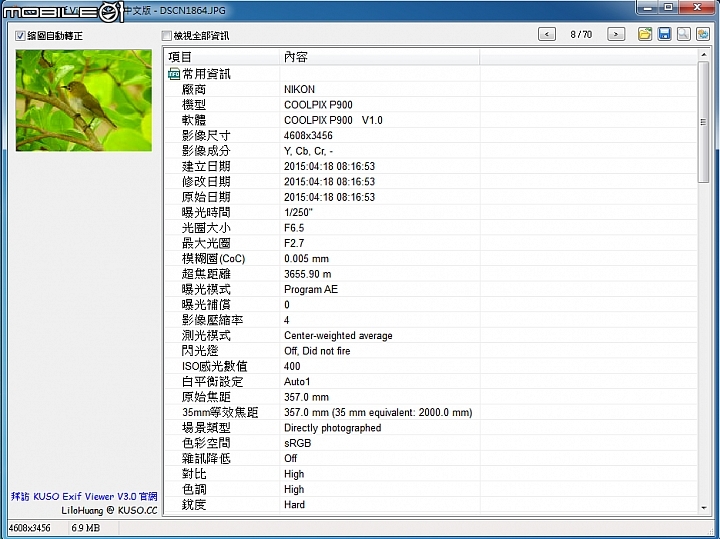720x539 pixels.
Task: Select the 場景類型 Directly photographed row
Action: pos(431,428)
